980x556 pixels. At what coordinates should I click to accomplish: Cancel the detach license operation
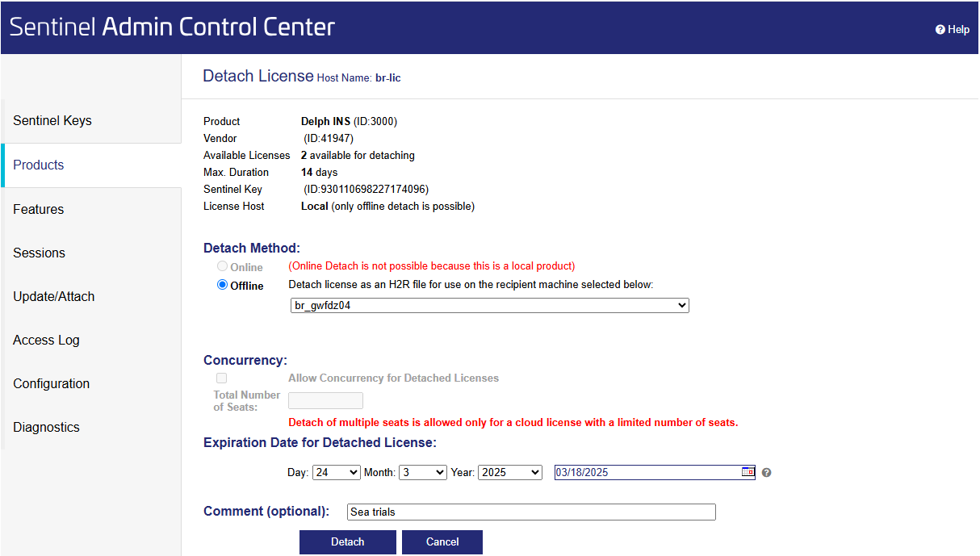point(442,541)
